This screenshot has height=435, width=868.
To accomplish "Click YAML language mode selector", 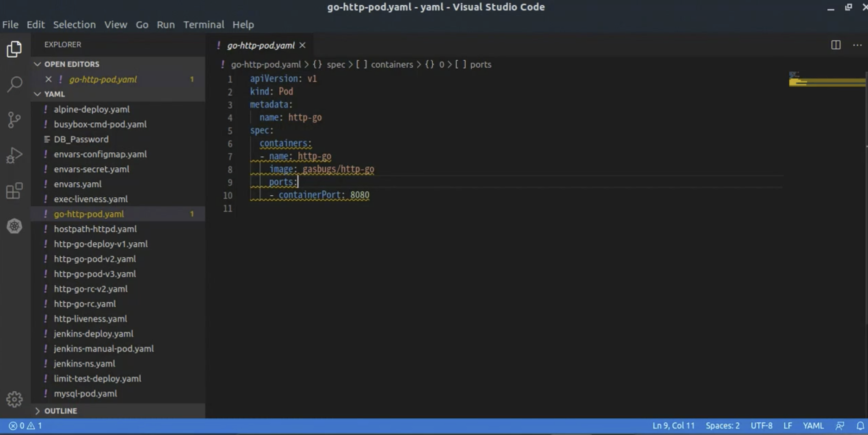I will coord(813,425).
